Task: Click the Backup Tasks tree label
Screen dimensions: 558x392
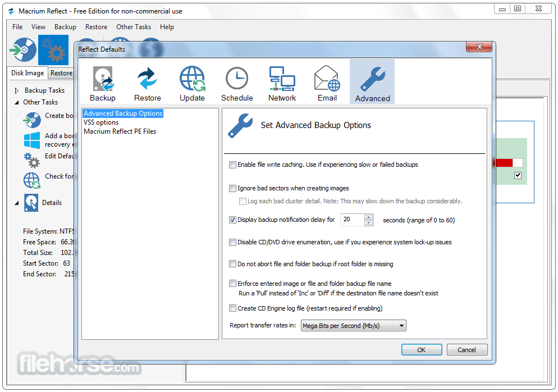Action: tap(44, 90)
